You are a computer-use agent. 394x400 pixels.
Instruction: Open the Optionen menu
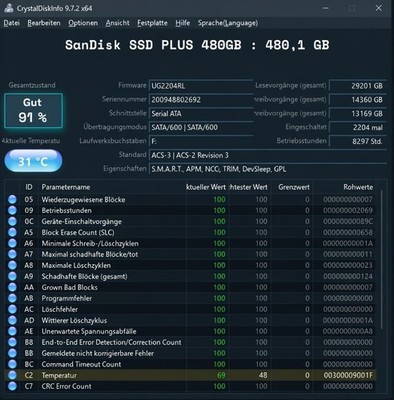point(83,23)
